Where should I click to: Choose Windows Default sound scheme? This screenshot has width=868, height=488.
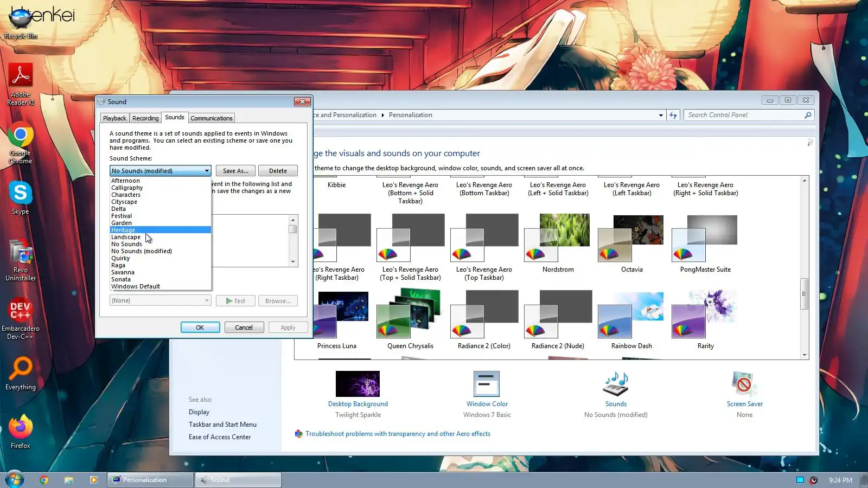[161, 286]
